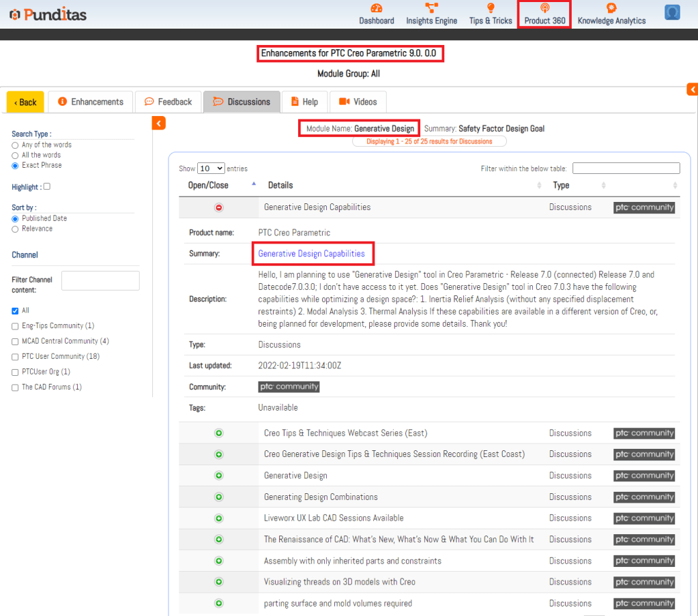Sort results by Relevance

[15, 229]
